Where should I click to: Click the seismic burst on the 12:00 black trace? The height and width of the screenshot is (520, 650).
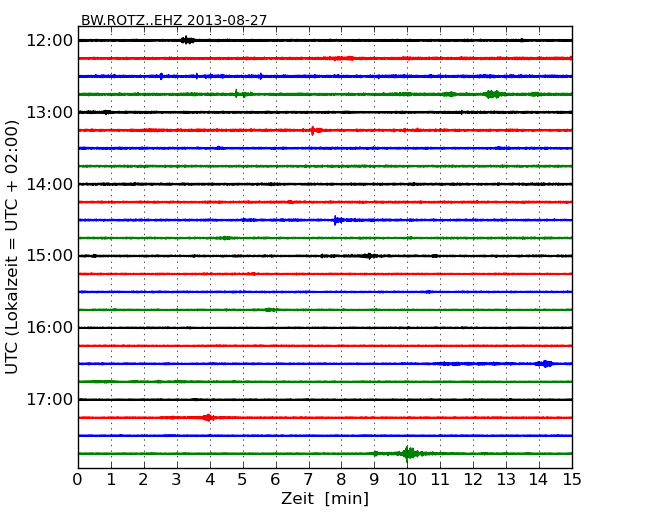[x=187, y=40]
